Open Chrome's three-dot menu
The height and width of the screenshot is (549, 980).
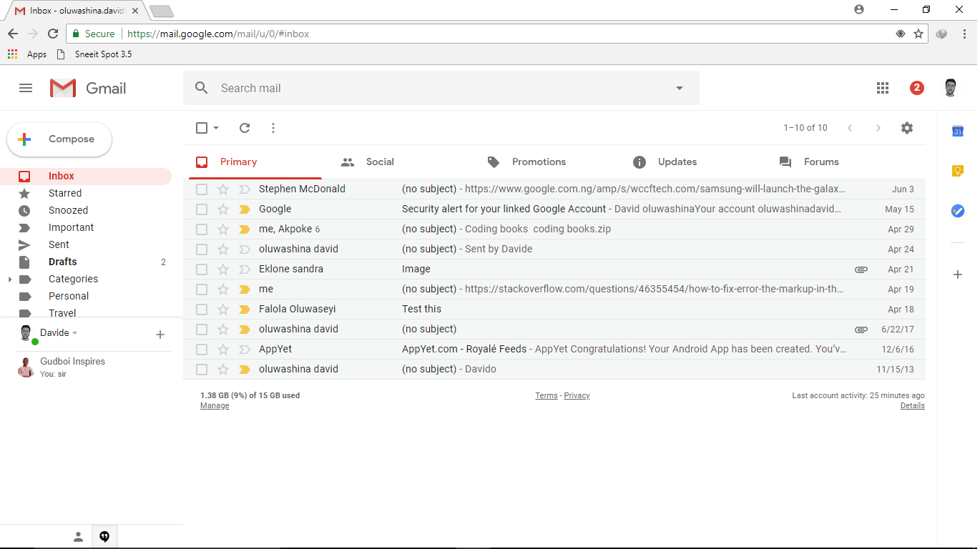click(x=964, y=34)
